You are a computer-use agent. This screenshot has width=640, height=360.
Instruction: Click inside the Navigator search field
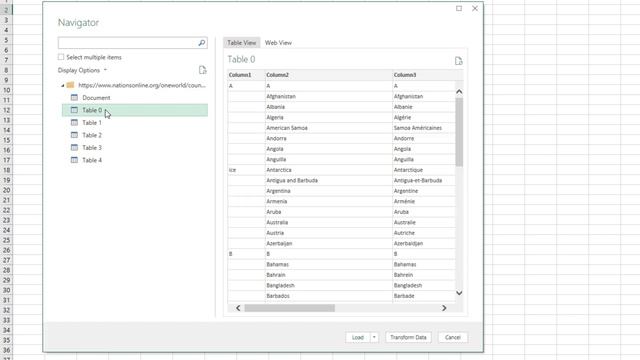click(128, 42)
